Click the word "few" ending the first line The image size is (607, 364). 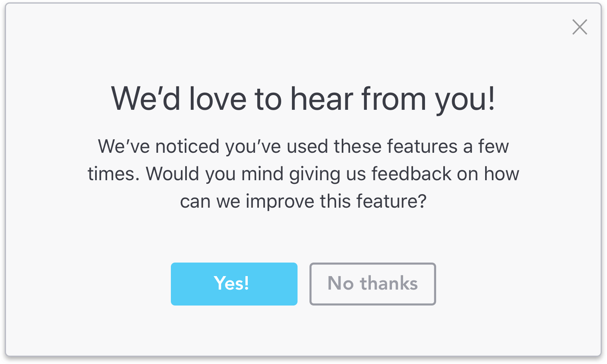point(493,146)
